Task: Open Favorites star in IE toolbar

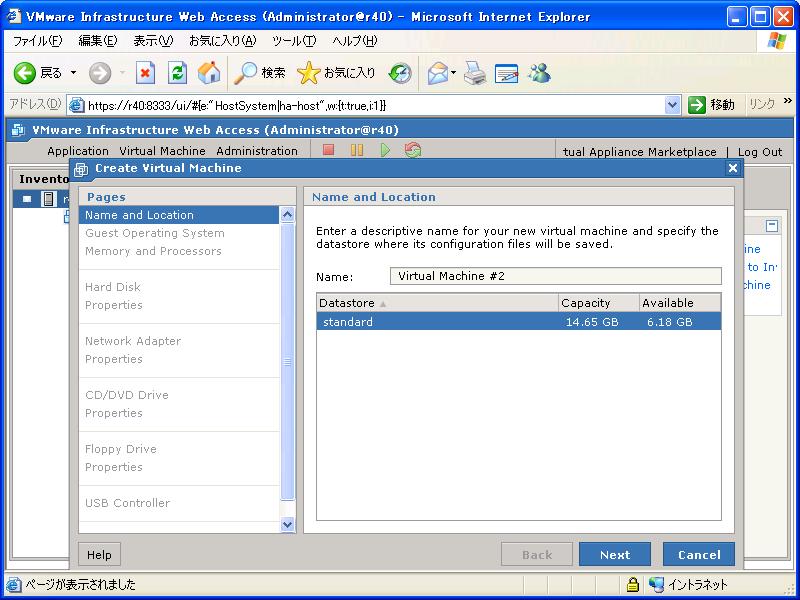Action: [308, 73]
